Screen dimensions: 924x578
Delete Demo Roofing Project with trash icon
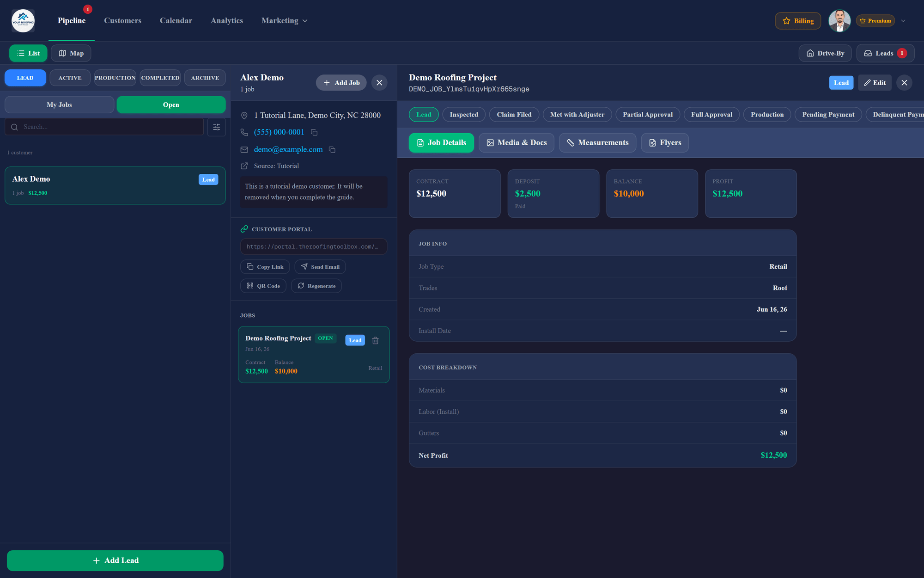coord(376,340)
